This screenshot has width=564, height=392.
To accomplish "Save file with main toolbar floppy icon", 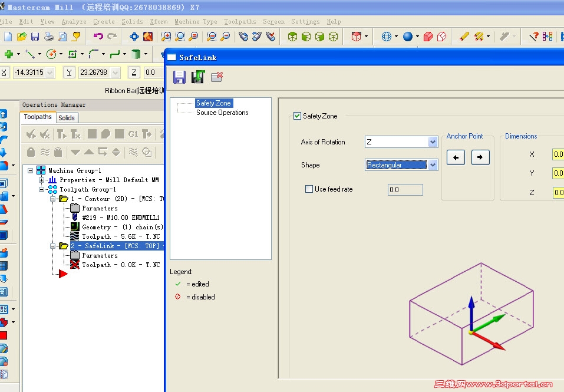I will point(35,37).
